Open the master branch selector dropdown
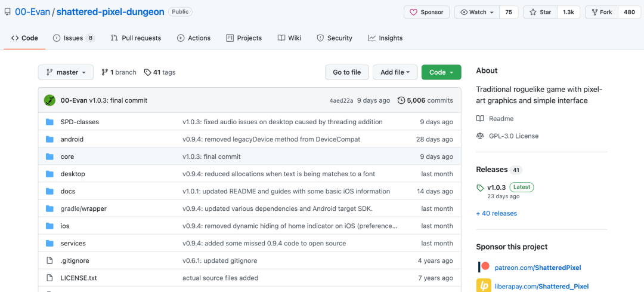Image resolution: width=644 pixels, height=292 pixels. (x=66, y=72)
